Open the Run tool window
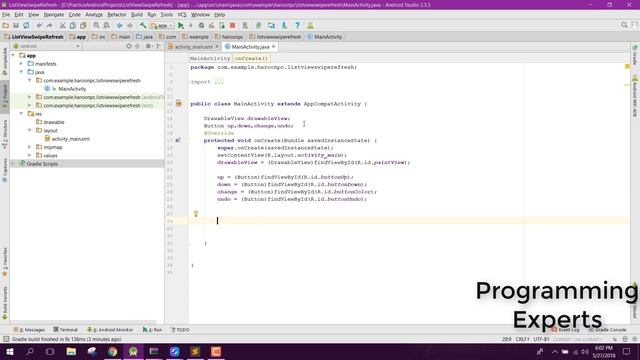 (152, 330)
